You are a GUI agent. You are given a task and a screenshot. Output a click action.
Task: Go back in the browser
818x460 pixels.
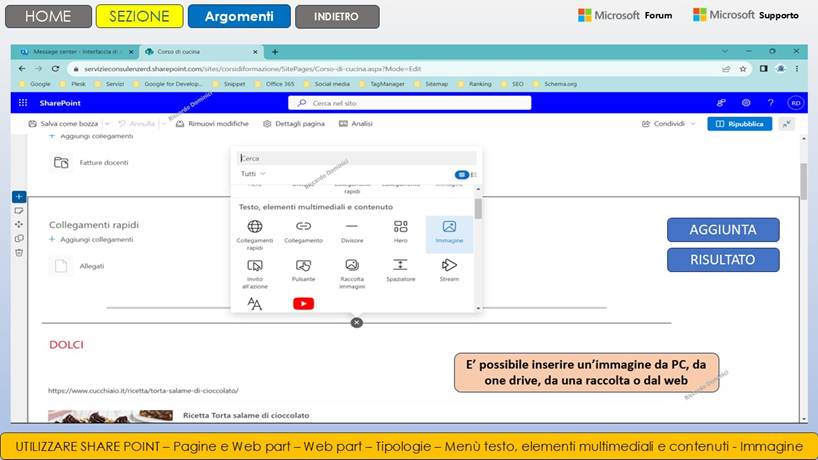click(22, 68)
